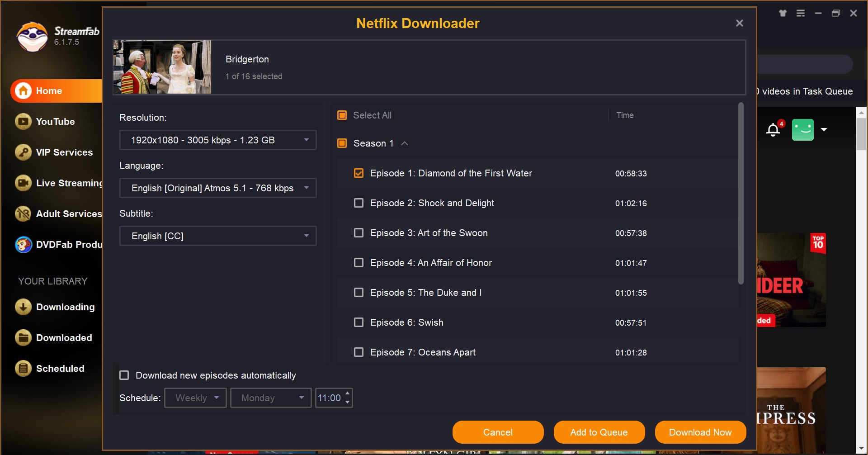Open Live Streaming via camera icon

coord(23,183)
